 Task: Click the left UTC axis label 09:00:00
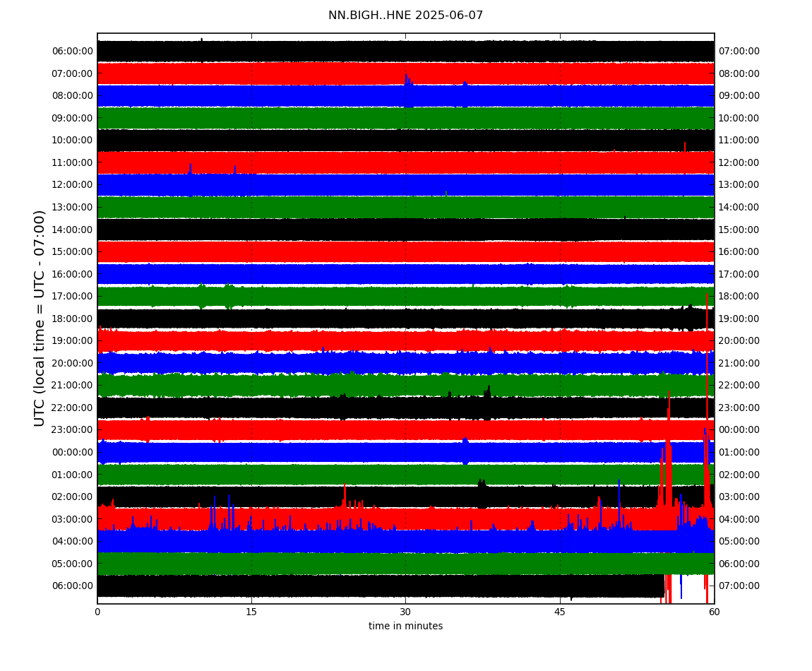pos(73,118)
